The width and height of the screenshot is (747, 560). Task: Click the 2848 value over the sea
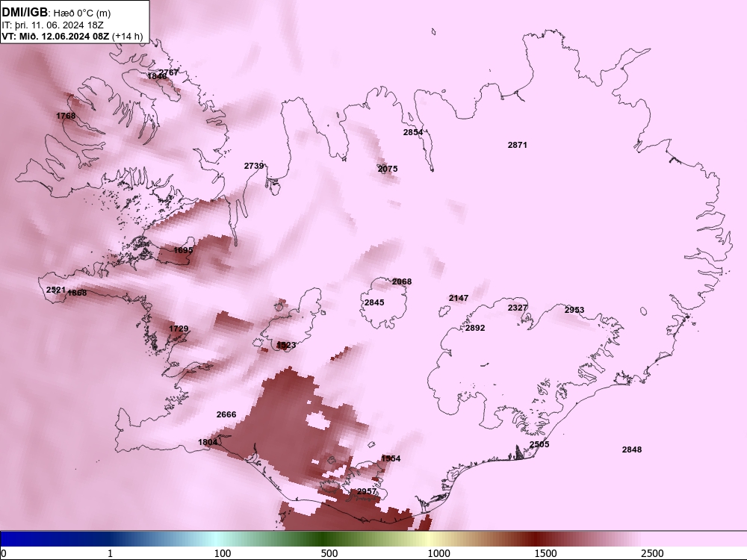(632, 449)
